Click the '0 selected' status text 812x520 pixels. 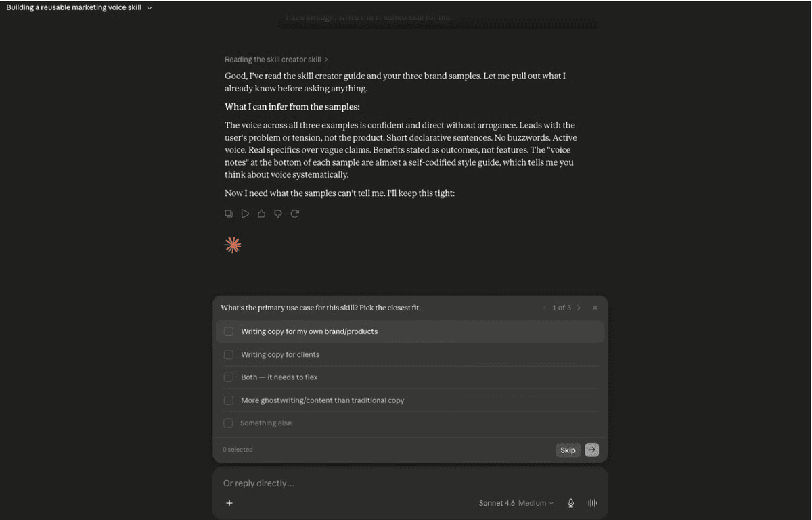pyautogui.click(x=238, y=450)
